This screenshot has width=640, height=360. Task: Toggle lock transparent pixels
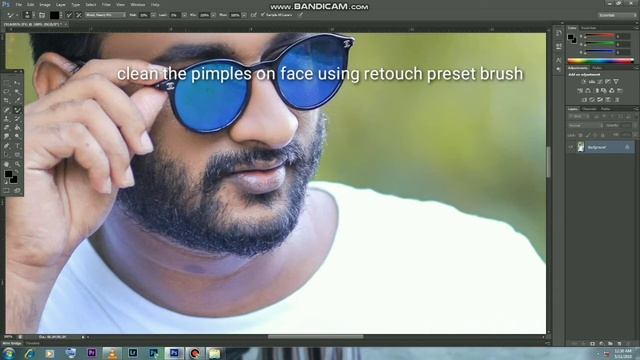(x=580, y=135)
